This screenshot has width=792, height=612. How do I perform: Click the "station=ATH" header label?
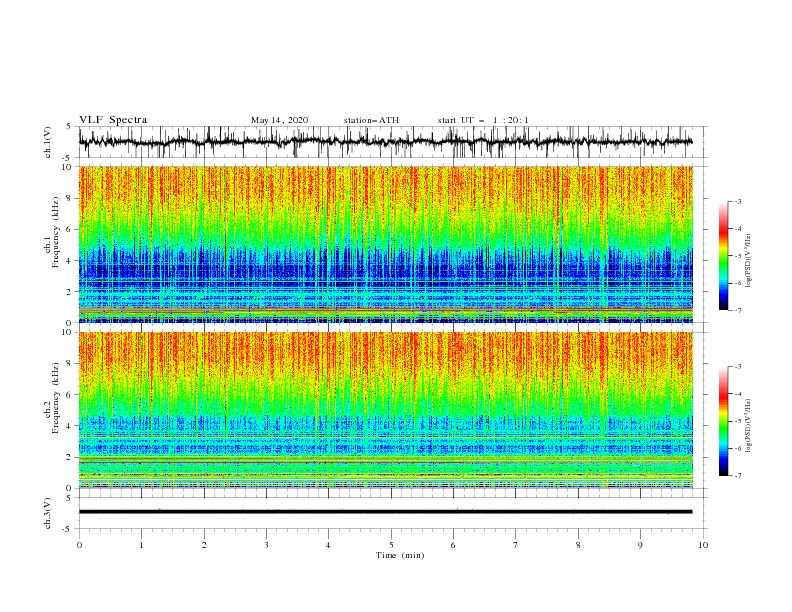point(371,120)
